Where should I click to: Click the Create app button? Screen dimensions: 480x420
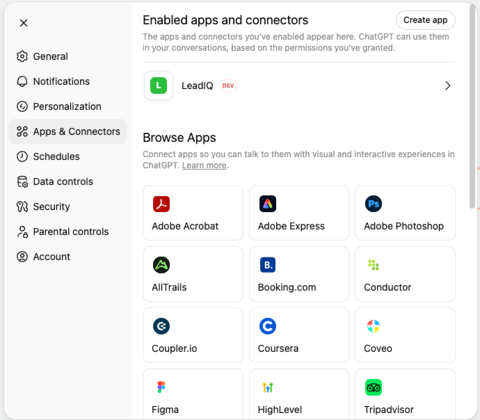pos(425,20)
